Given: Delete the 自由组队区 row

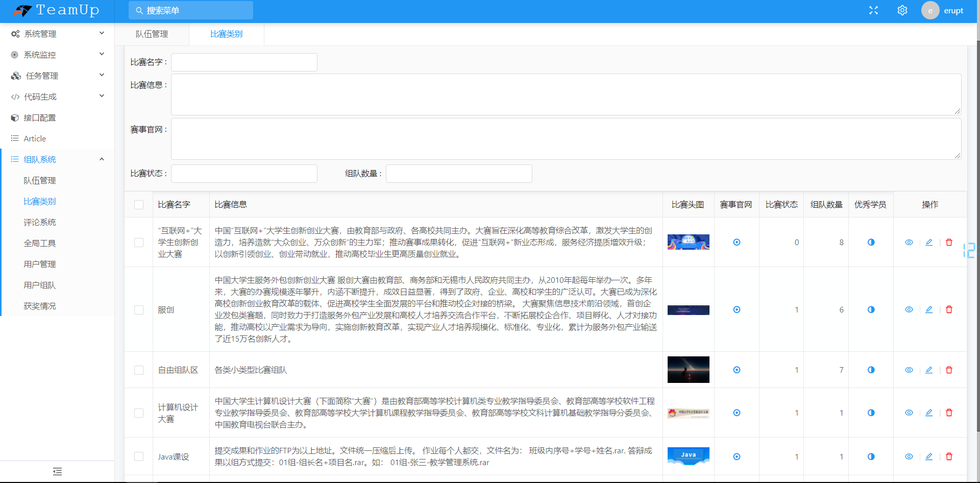Looking at the screenshot, I should pyautogui.click(x=949, y=370).
